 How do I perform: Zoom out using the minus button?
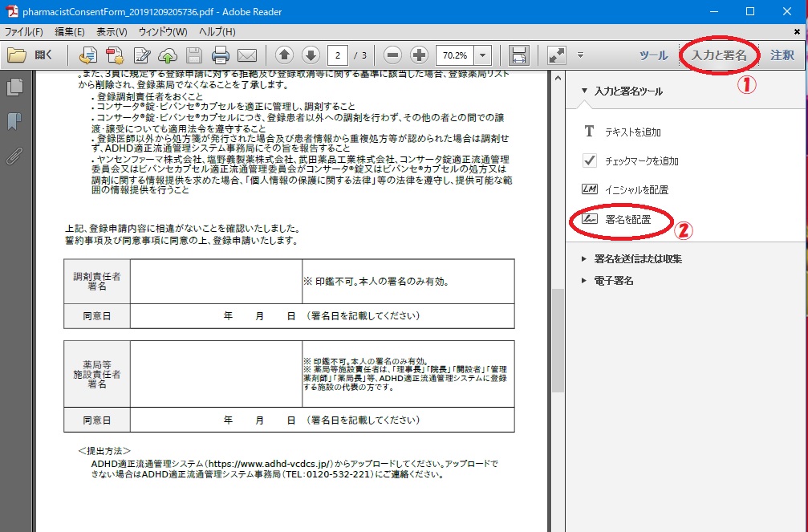(x=392, y=55)
